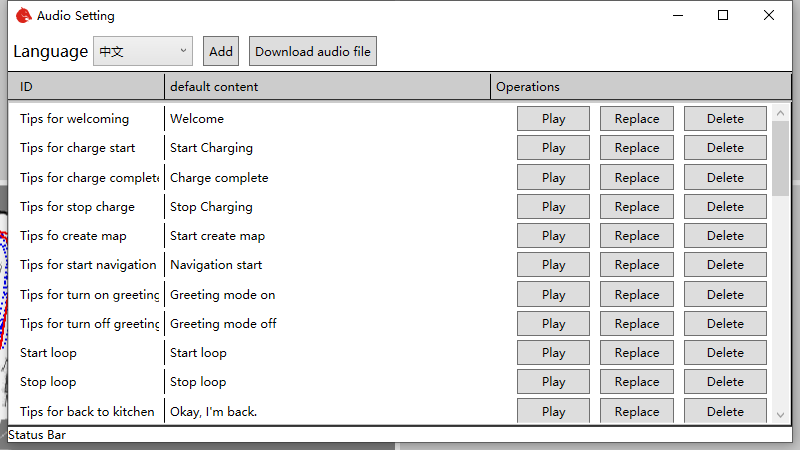Image resolution: width=800 pixels, height=450 pixels.
Task: Delete the Charge complete audio entry
Action: pyautogui.click(x=725, y=177)
